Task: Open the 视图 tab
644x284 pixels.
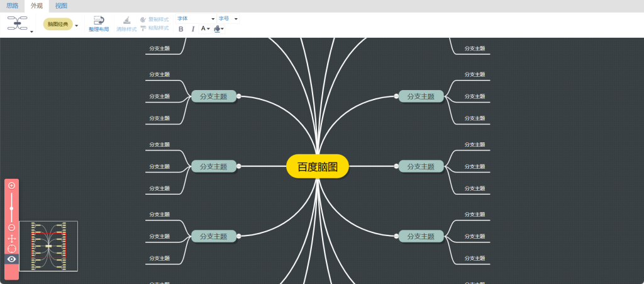Action: 61,6
